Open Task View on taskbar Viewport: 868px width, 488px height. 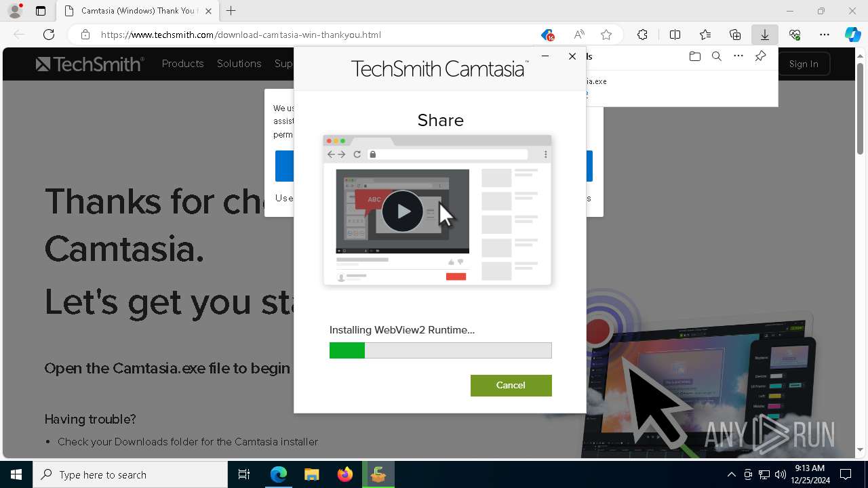coord(244,474)
